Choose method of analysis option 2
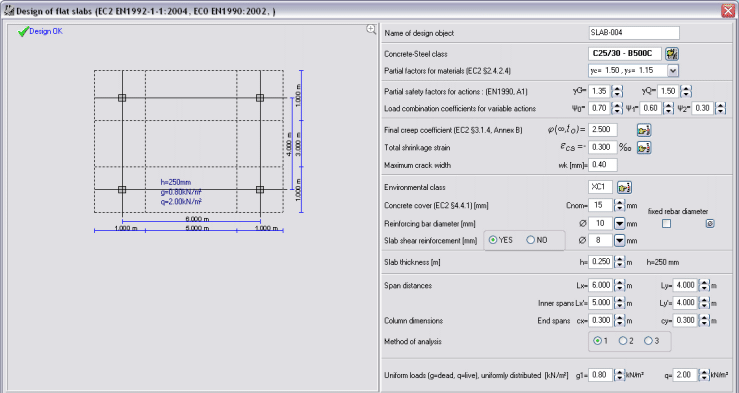 pos(623,341)
